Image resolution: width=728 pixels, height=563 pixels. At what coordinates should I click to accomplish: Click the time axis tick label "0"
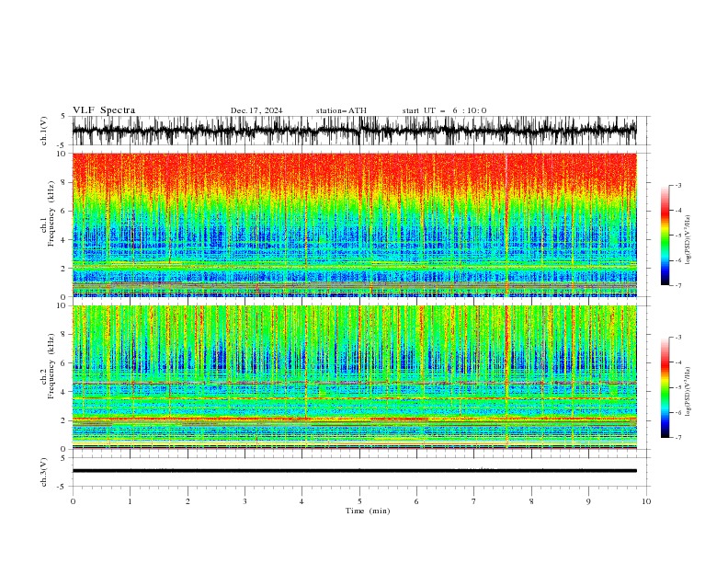tap(73, 501)
